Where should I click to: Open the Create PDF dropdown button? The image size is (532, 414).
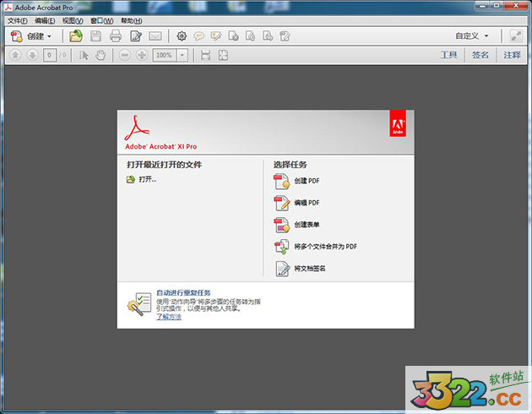31,36
